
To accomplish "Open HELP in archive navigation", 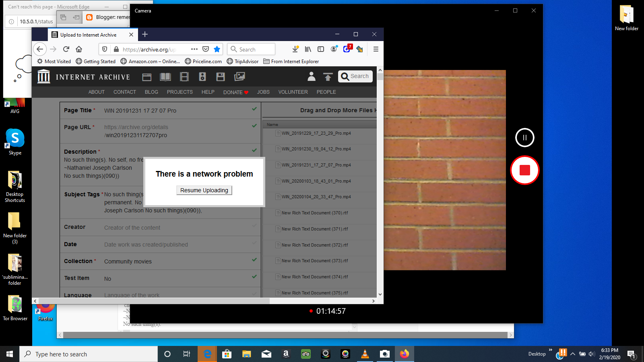I will (x=208, y=92).
